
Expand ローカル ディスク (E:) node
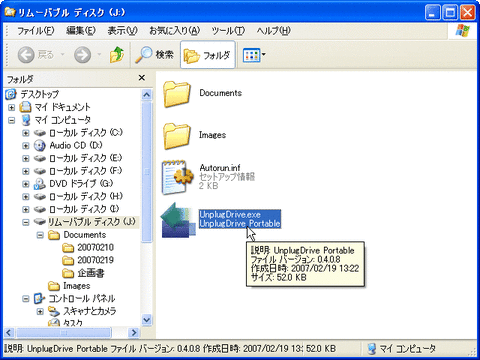click(x=26, y=158)
